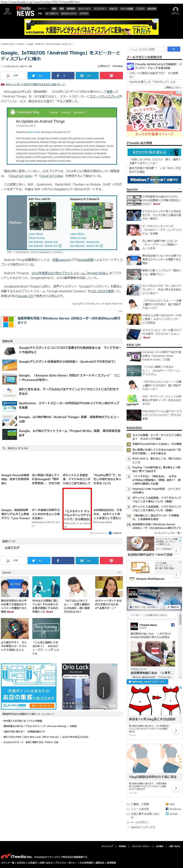Open the 公式ブログ related link
Image resolution: width=183 pixels, height=868 pixels.
point(12,548)
